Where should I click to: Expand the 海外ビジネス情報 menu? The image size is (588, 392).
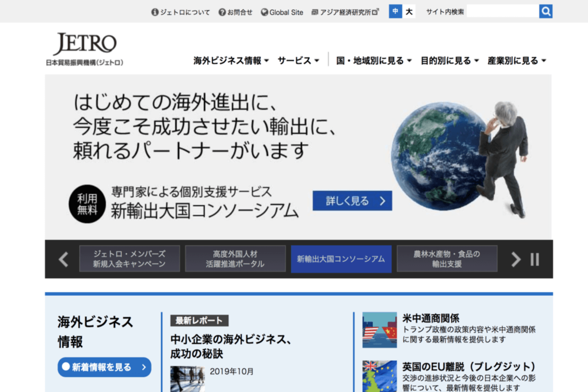point(231,61)
